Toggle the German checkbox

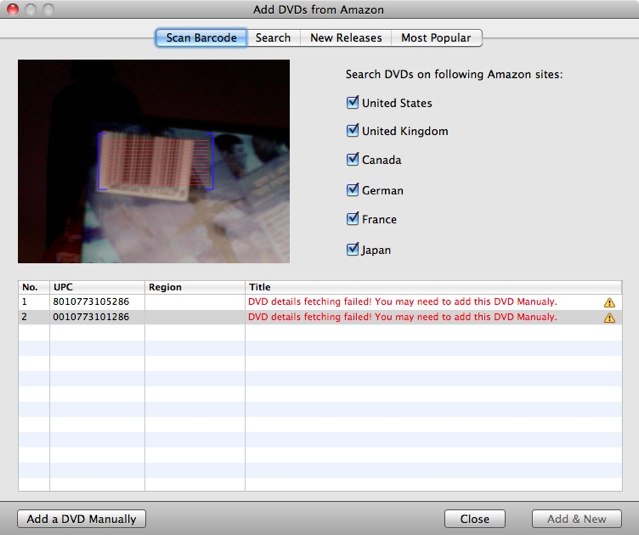(353, 189)
